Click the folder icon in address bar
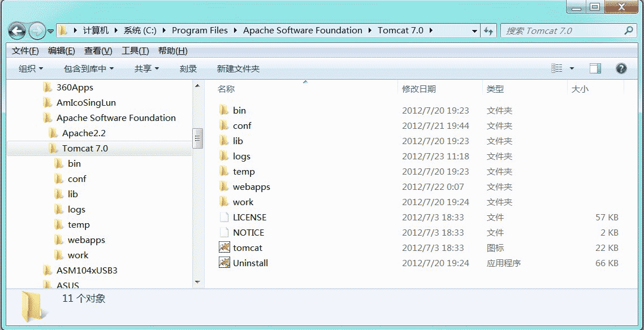 62,31
